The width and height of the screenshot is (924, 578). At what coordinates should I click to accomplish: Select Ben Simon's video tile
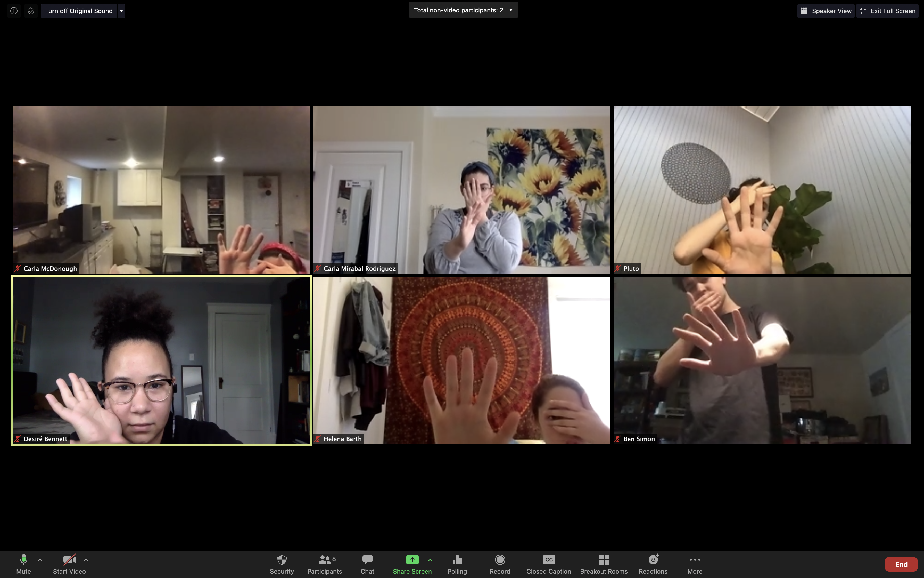[762, 360]
